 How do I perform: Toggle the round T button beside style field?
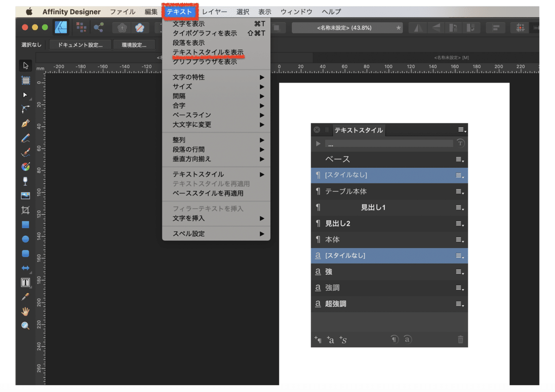(x=460, y=144)
